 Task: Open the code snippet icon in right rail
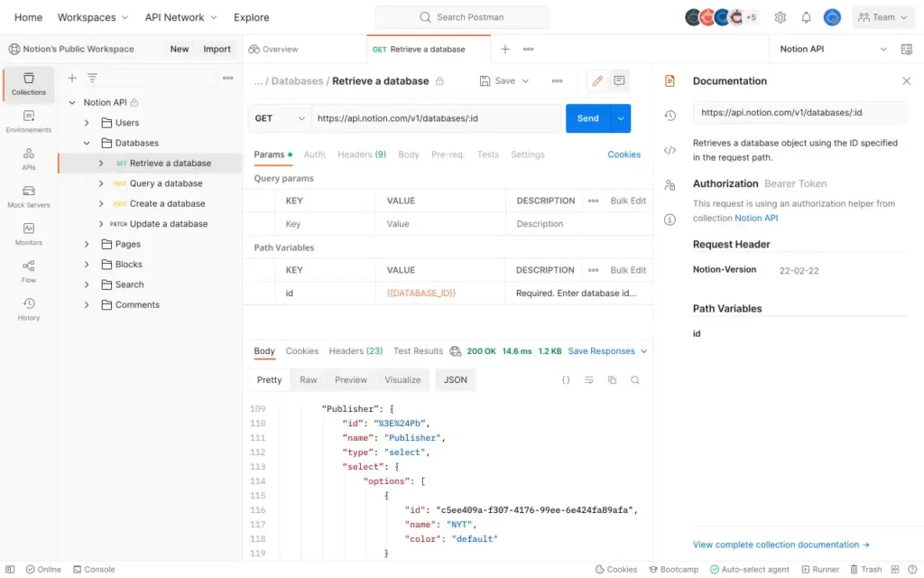670,151
